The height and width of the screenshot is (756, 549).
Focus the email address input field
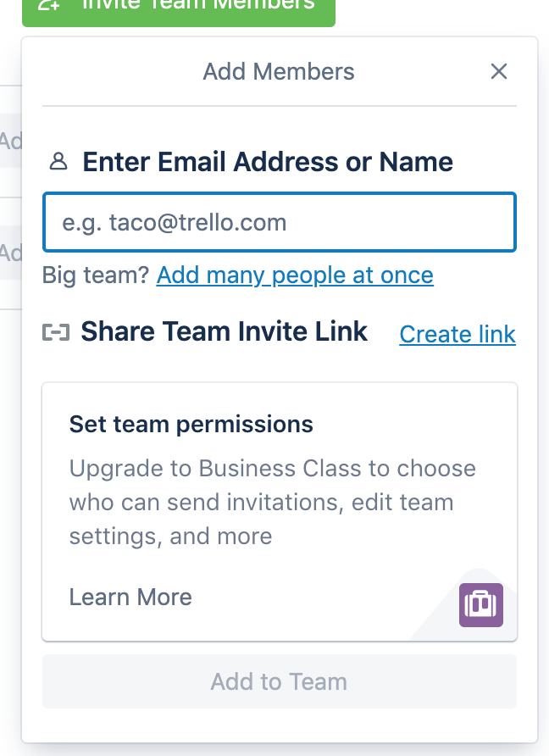pos(280,222)
